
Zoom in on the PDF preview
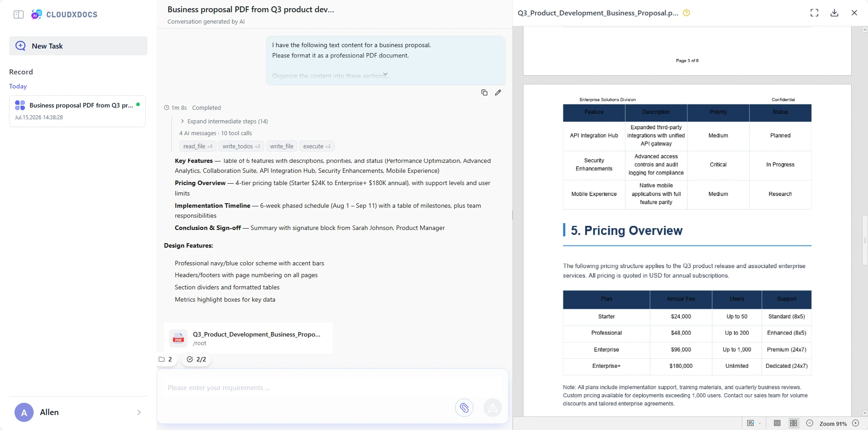point(856,423)
